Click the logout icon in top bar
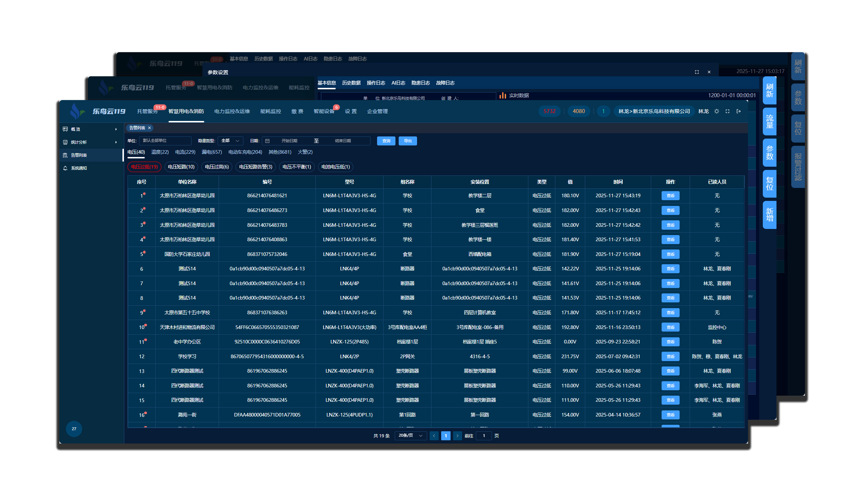The height and width of the screenshot is (504, 864). click(x=739, y=111)
